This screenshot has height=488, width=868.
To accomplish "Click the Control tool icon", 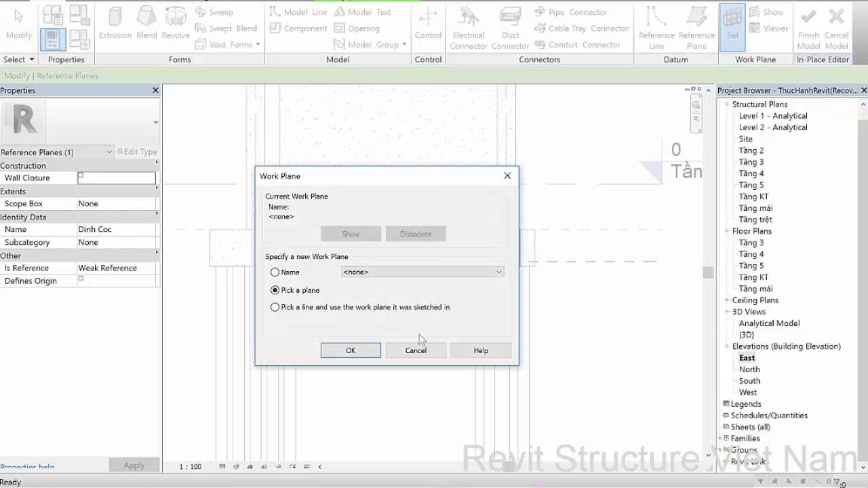I will pyautogui.click(x=428, y=24).
